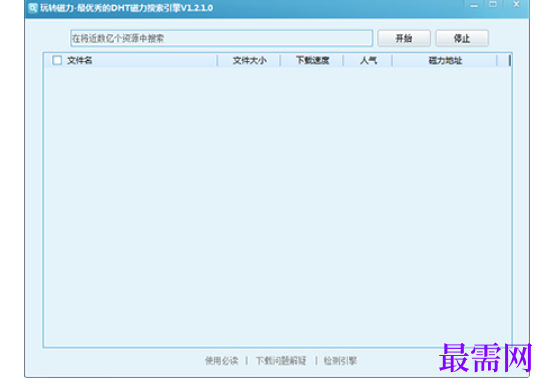This screenshot has height=389, width=551.
Task: Toggle the select-all checkbox beside 文件名
Action: pyautogui.click(x=57, y=60)
